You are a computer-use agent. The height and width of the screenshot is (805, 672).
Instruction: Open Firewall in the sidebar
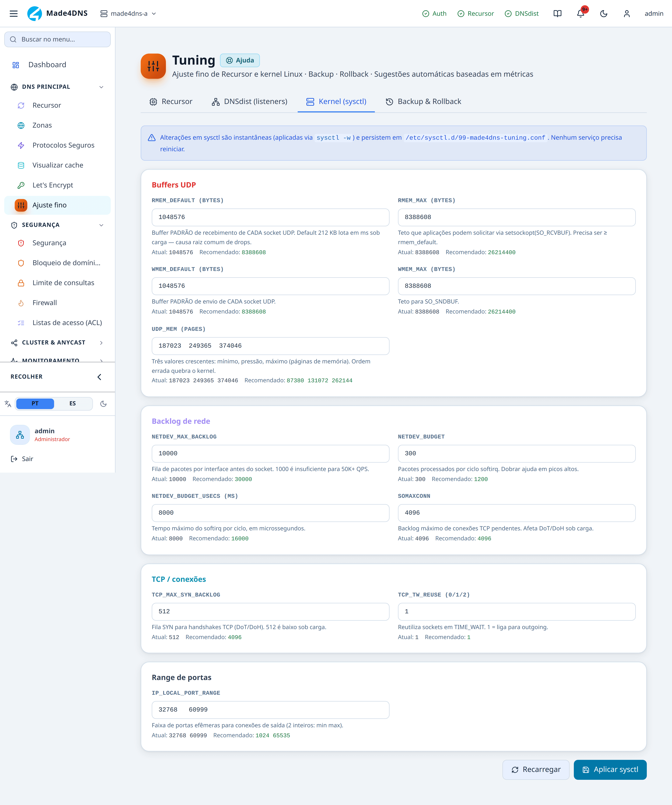(x=58, y=303)
